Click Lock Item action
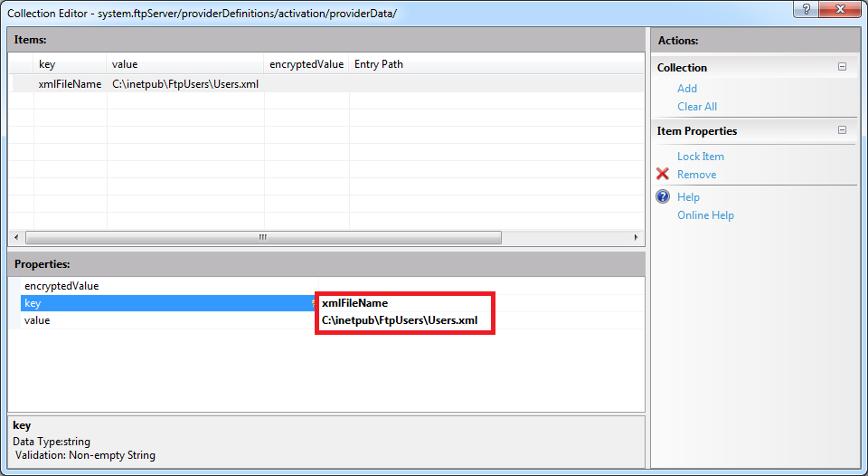 click(x=701, y=157)
